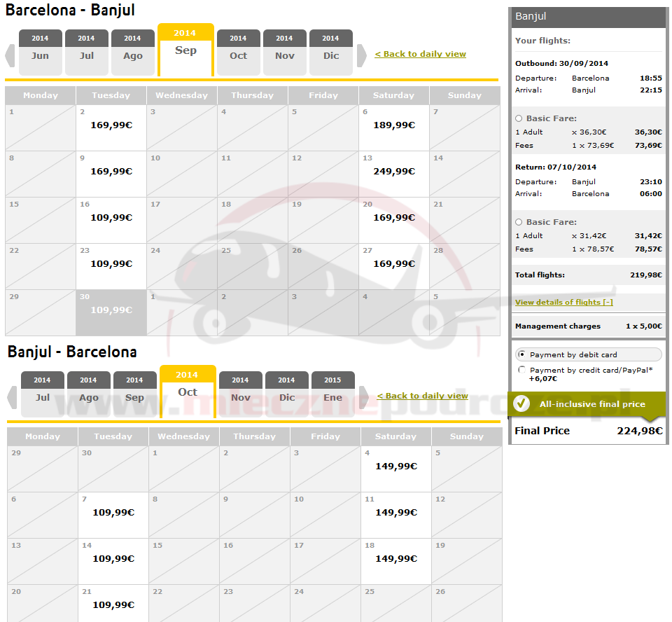The width and height of the screenshot is (672, 622).
Task: Click the All-inclusive final price checkmark icon
Action: point(521,403)
